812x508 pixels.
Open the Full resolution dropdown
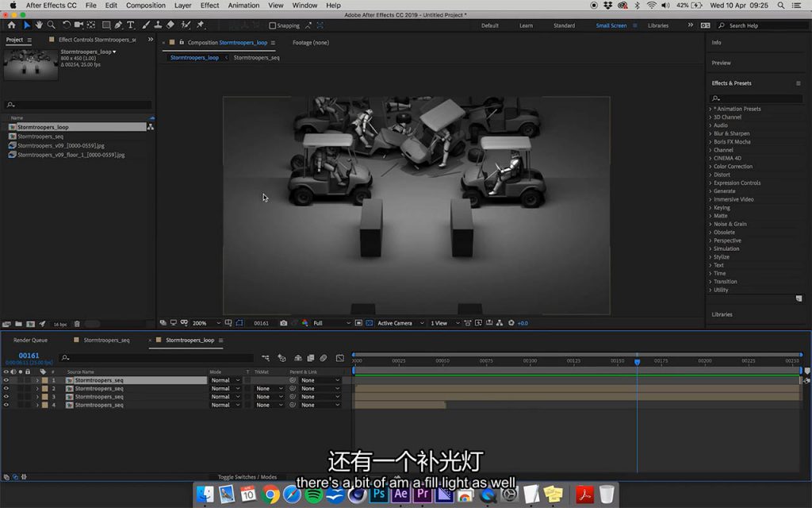pyautogui.click(x=331, y=323)
